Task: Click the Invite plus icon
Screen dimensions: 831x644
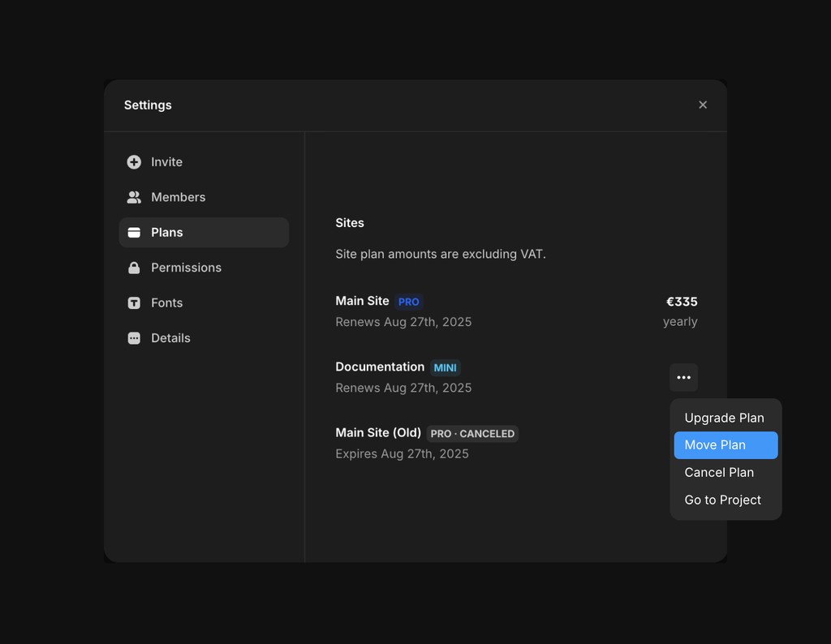Action: click(x=133, y=162)
